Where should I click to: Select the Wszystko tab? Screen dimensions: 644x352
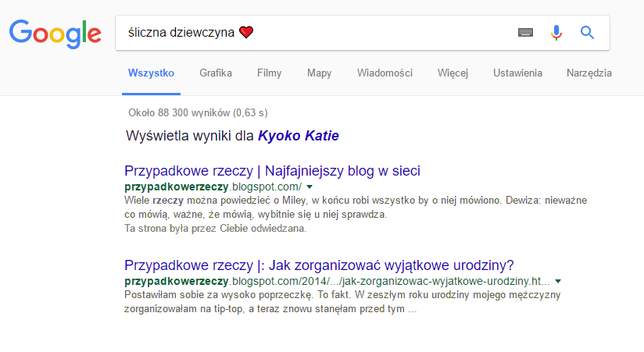click(151, 73)
